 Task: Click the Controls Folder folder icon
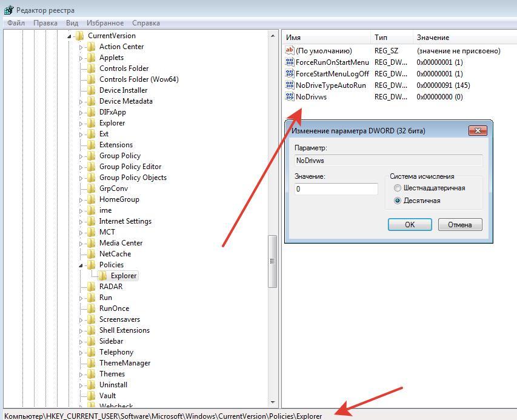[x=92, y=68]
